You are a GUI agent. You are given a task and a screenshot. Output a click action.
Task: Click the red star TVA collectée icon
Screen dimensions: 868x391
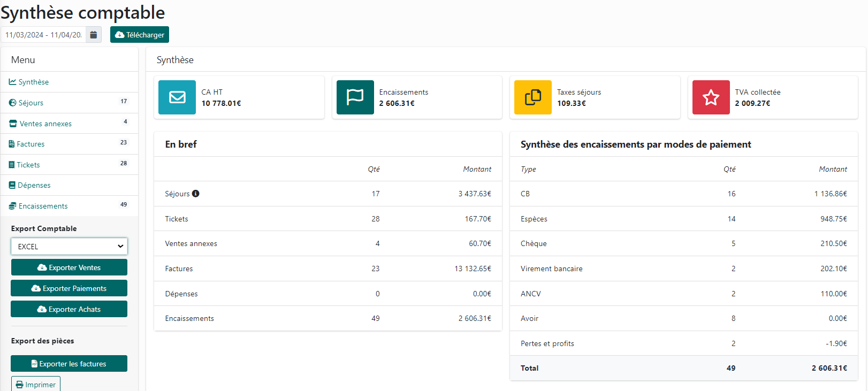(x=711, y=97)
